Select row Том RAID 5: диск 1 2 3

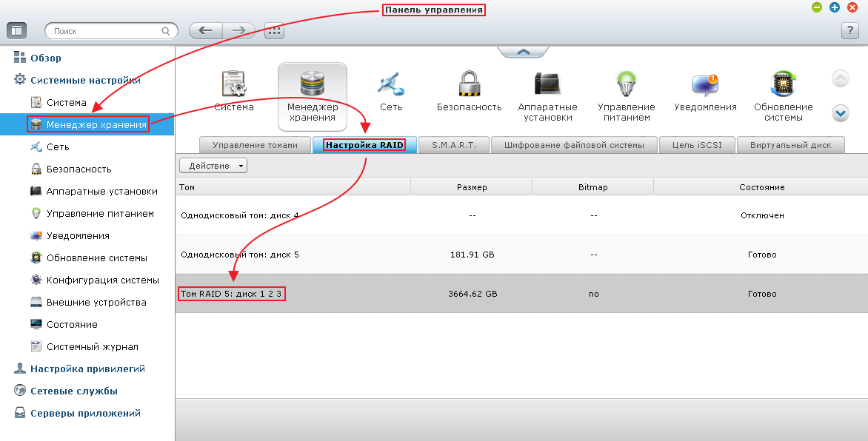[521, 294]
